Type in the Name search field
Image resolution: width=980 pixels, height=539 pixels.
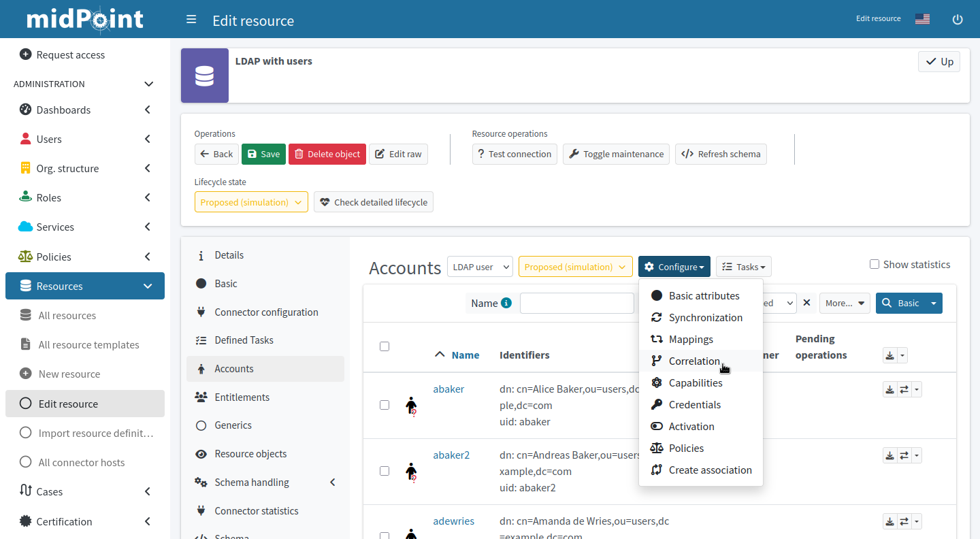point(576,302)
